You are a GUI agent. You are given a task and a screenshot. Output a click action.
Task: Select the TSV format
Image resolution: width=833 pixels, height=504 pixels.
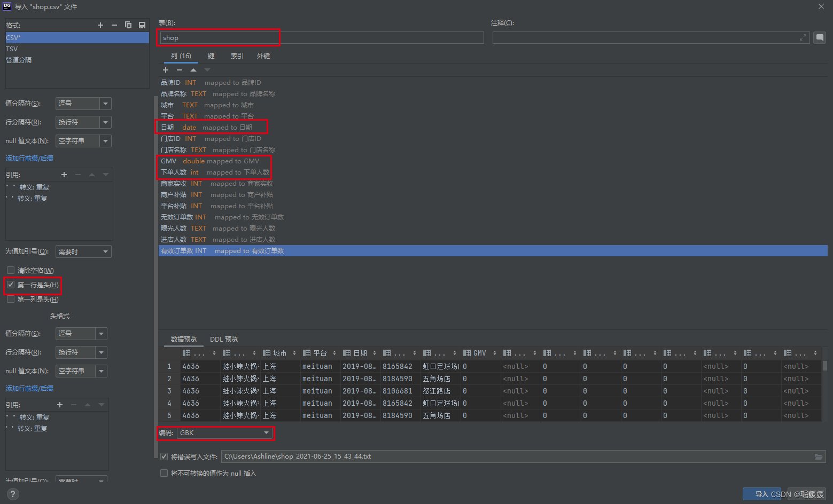(77, 49)
